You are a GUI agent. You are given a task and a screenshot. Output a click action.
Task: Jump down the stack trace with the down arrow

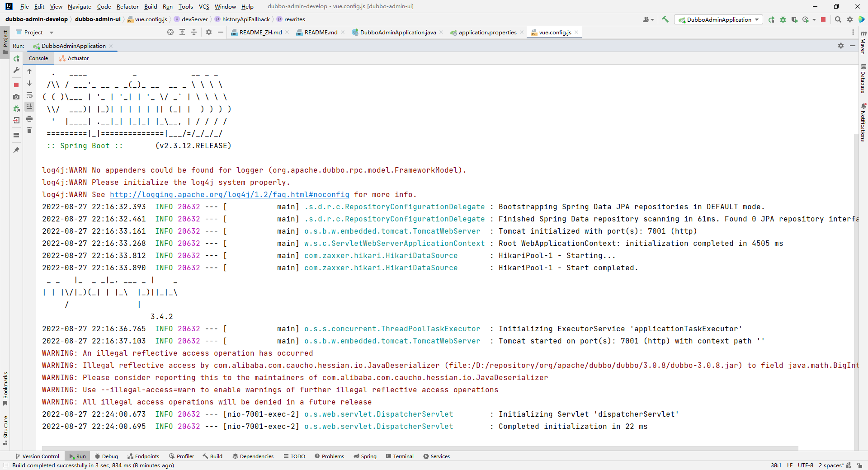29,83
